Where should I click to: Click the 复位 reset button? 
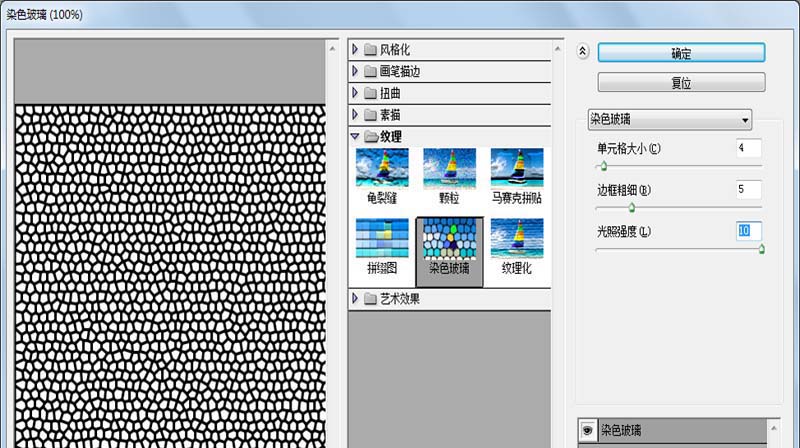coord(681,82)
